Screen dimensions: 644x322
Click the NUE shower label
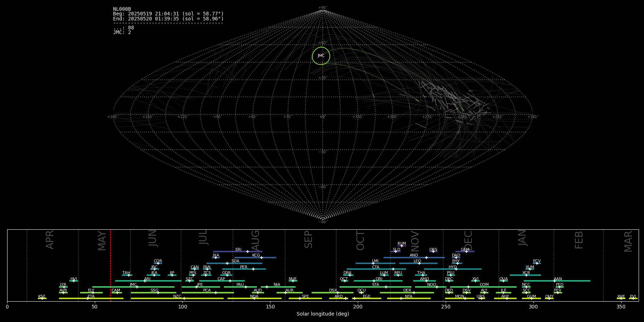293,279
